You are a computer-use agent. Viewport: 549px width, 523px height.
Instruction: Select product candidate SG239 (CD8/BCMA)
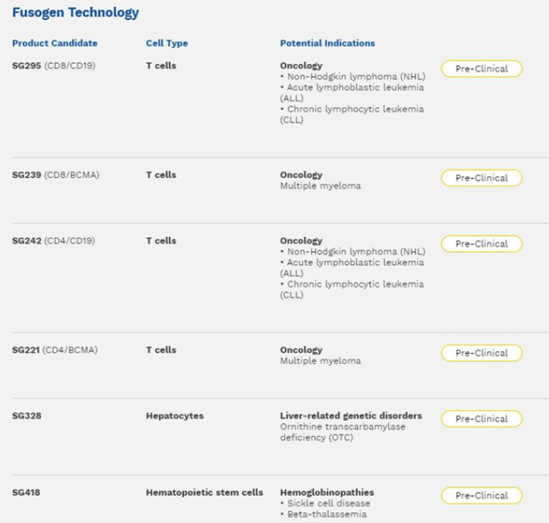click(x=56, y=175)
